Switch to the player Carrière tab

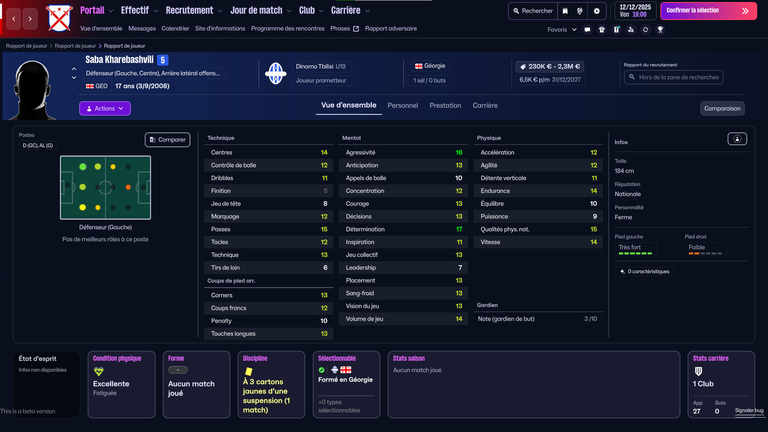(485, 105)
